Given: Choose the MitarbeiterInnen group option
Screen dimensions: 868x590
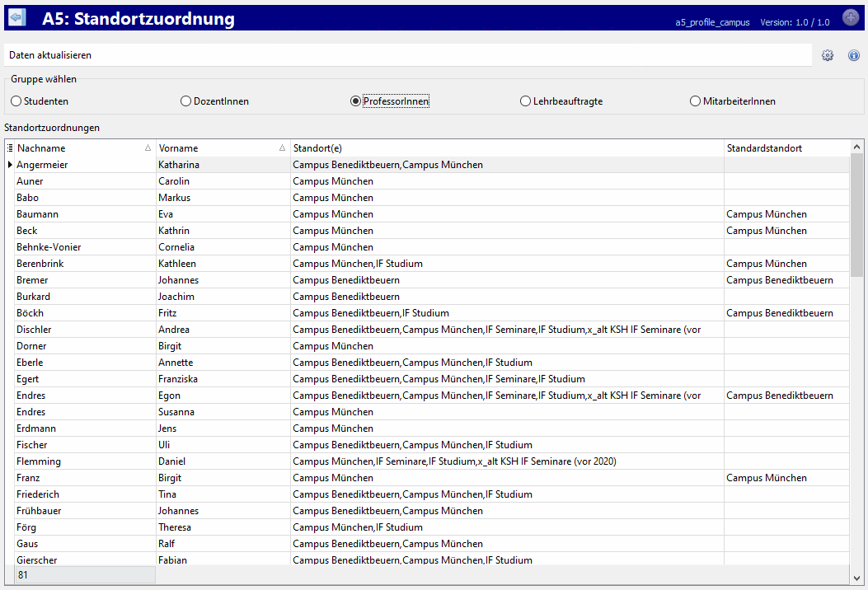Looking at the screenshot, I should tap(696, 101).
